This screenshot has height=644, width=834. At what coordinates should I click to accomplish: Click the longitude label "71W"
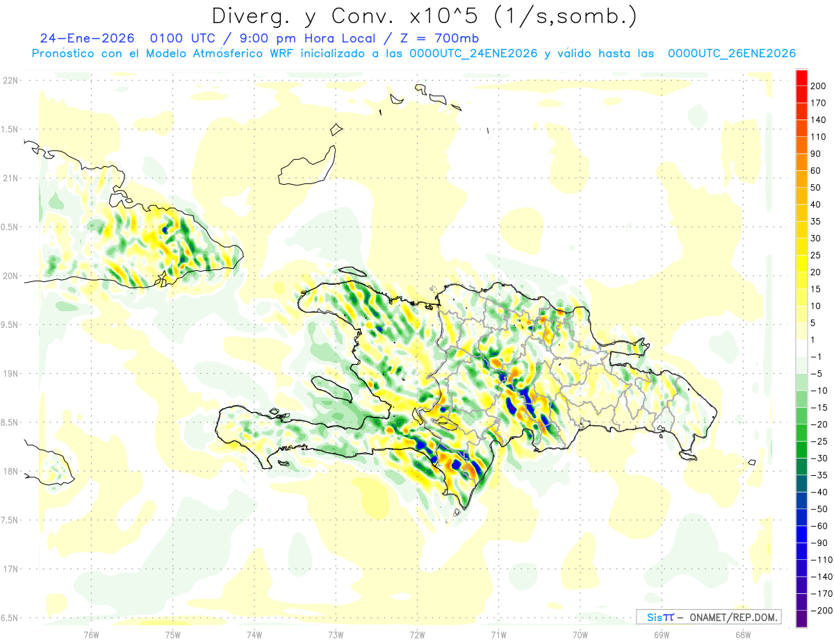pyautogui.click(x=498, y=635)
